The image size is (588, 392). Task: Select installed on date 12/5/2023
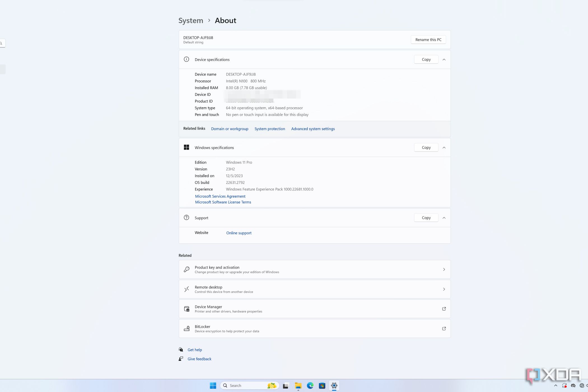[234, 176]
